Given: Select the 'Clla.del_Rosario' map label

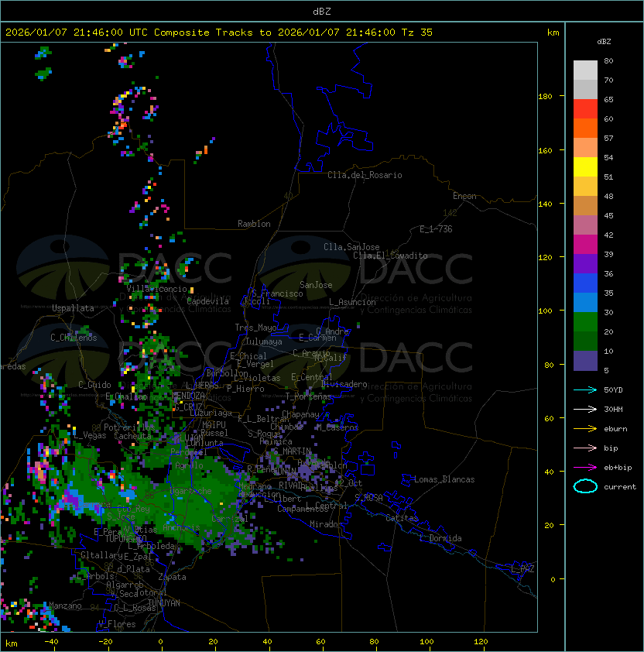Looking at the screenshot, I should [365, 175].
